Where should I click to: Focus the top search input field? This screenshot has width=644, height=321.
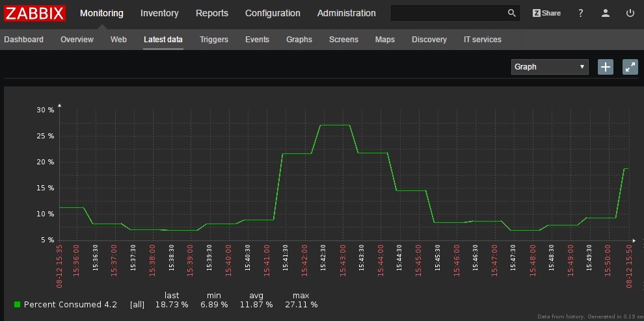point(448,13)
